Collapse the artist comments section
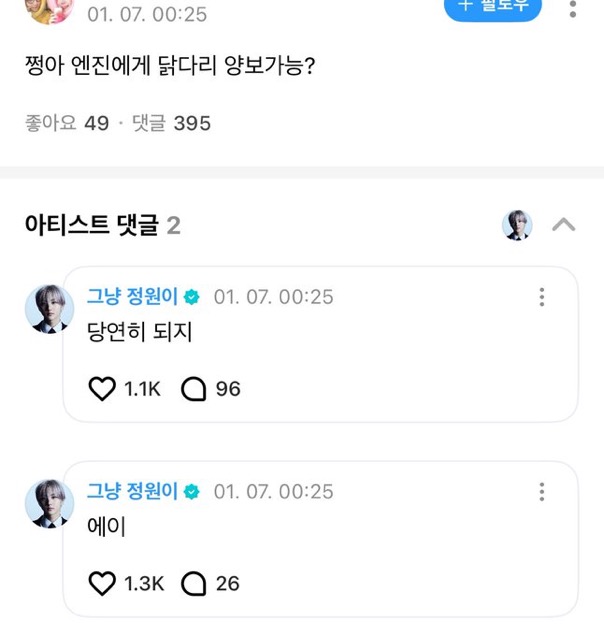Screen dimensions: 604x636 pos(564,225)
